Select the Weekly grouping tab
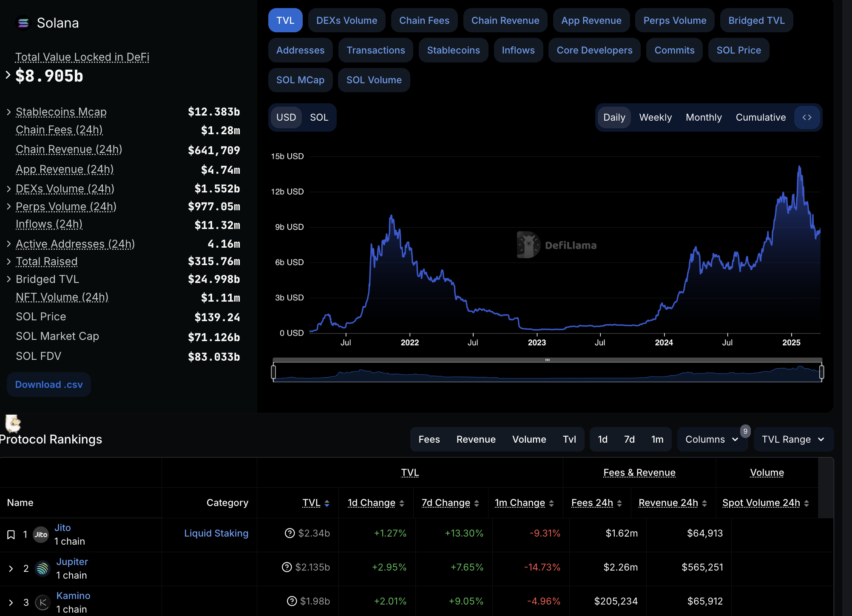This screenshot has height=616, width=852. [655, 117]
